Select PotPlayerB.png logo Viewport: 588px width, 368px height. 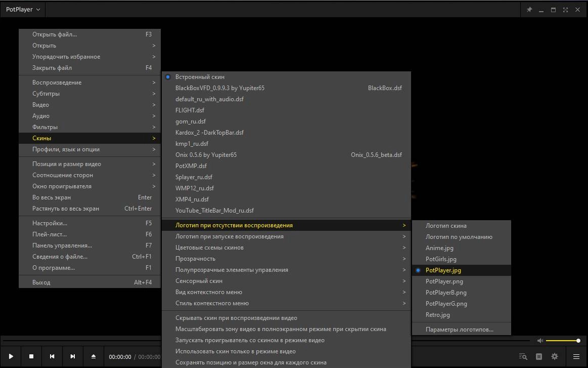click(x=462, y=293)
